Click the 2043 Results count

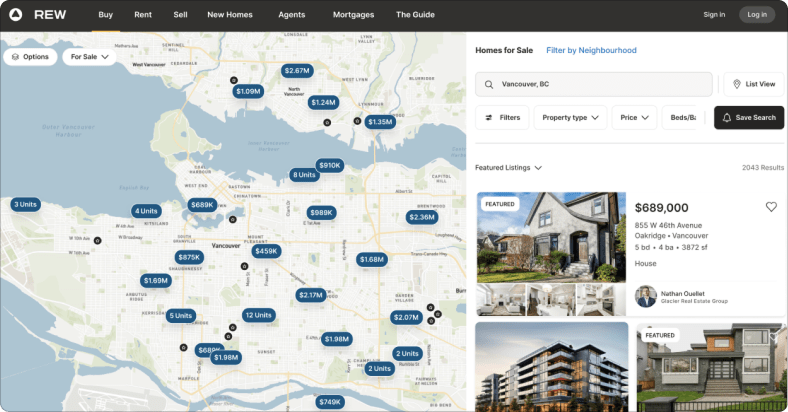[x=762, y=168]
